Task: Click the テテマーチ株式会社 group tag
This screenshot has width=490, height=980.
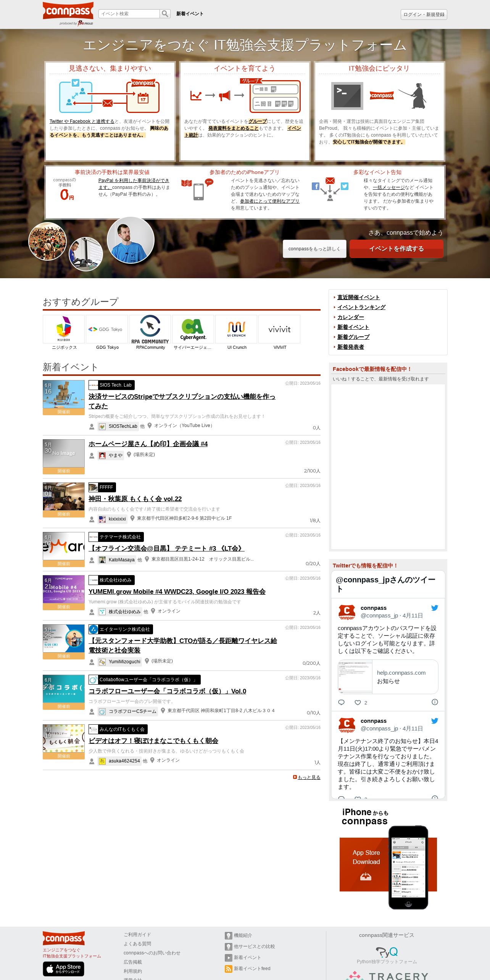Action: (116, 537)
